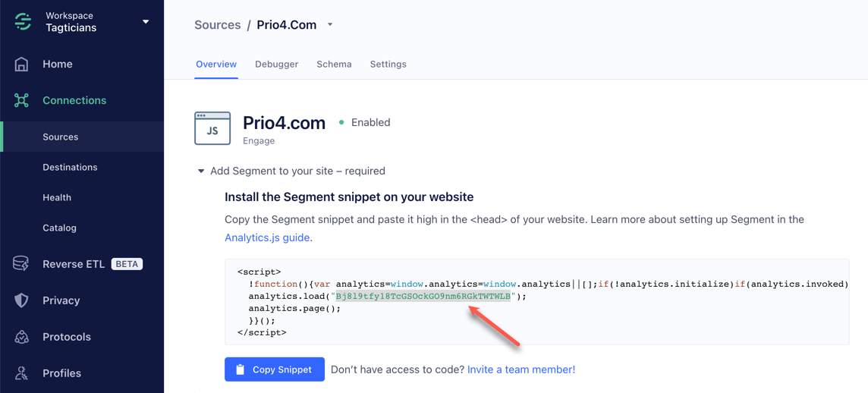Open the Settings tab
The width and height of the screenshot is (868, 393).
pyautogui.click(x=388, y=64)
